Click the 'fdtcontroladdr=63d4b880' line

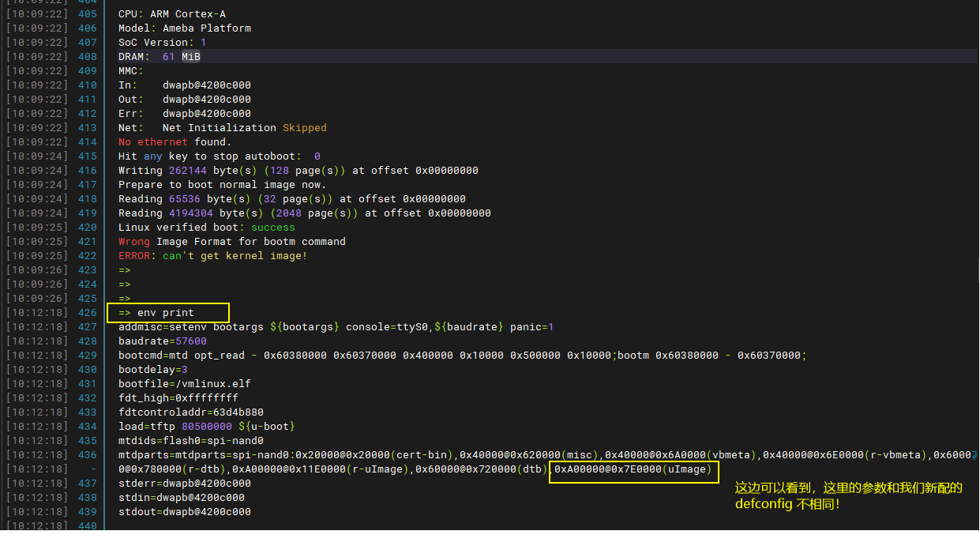[x=190, y=412]
